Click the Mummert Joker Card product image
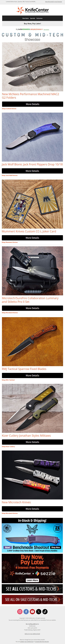The image size is (65, 644). [x=32, y=204]
